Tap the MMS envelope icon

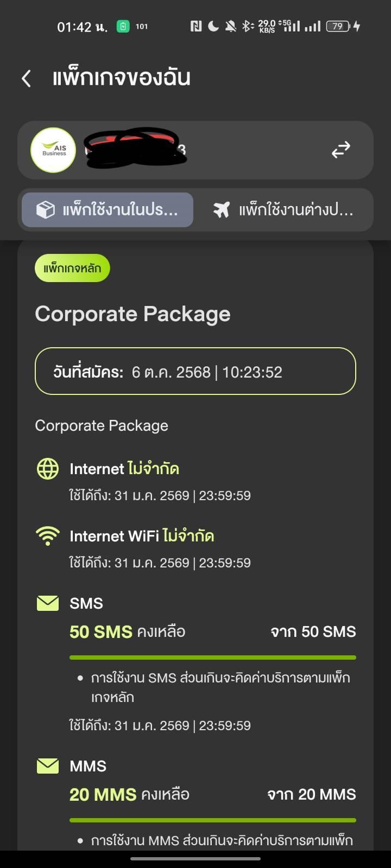48,766
